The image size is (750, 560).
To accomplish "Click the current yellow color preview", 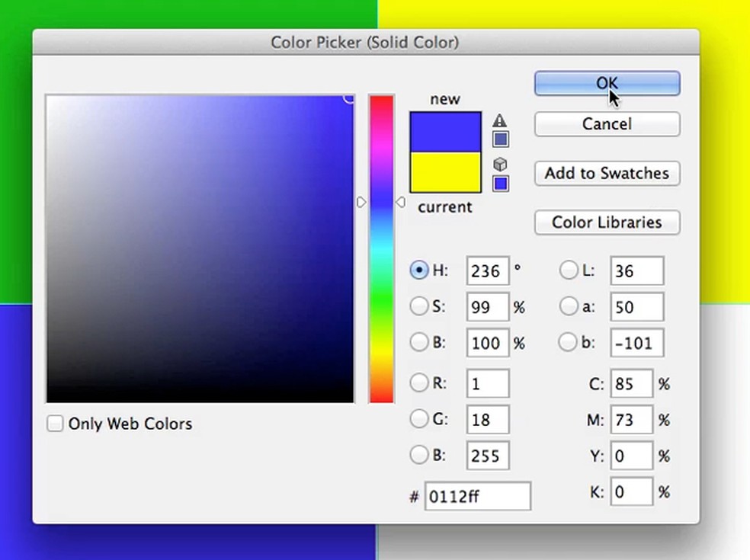I will pyautogui.click(x=445, y=173).
